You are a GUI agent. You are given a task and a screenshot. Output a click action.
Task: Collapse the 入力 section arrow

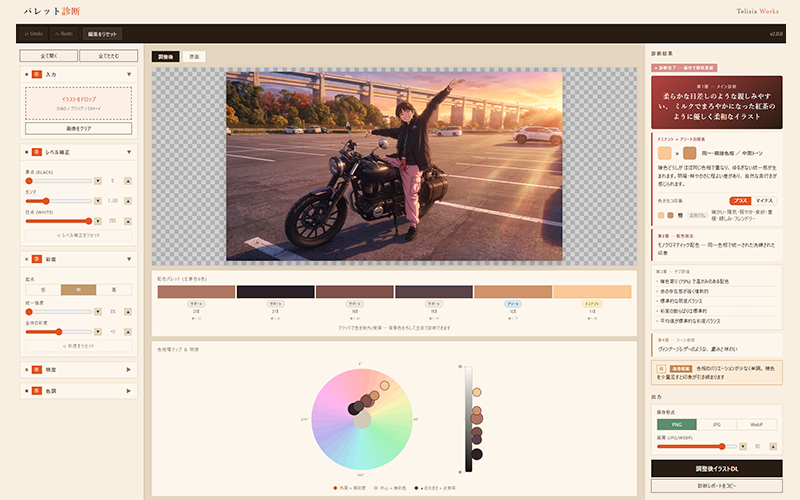coord(129,74)
